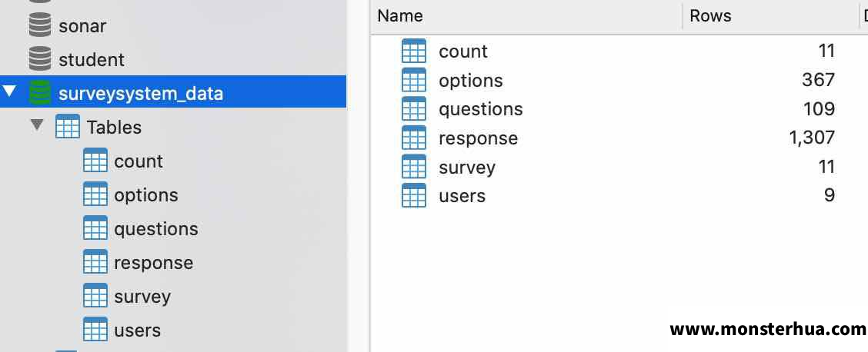Image resolution: width=868 pixels, height=352 pixels.
Task: Open the survey table in sidebar tree
Action: click(x=142, y=296)
